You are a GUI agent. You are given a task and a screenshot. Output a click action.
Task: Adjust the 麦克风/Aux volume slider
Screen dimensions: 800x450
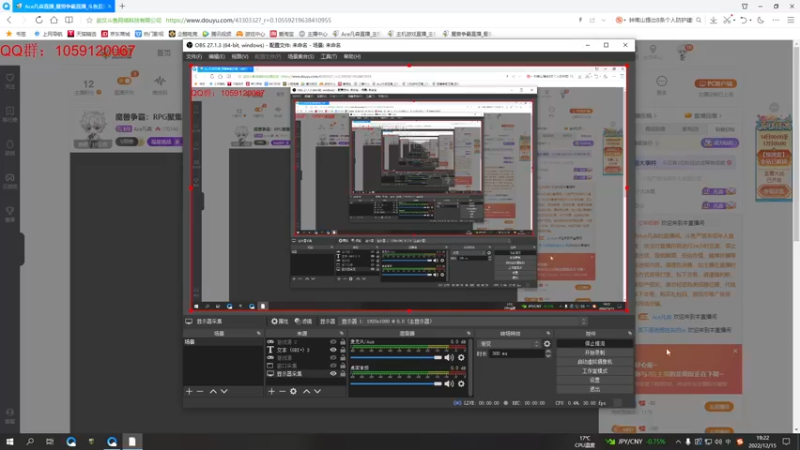396,358
